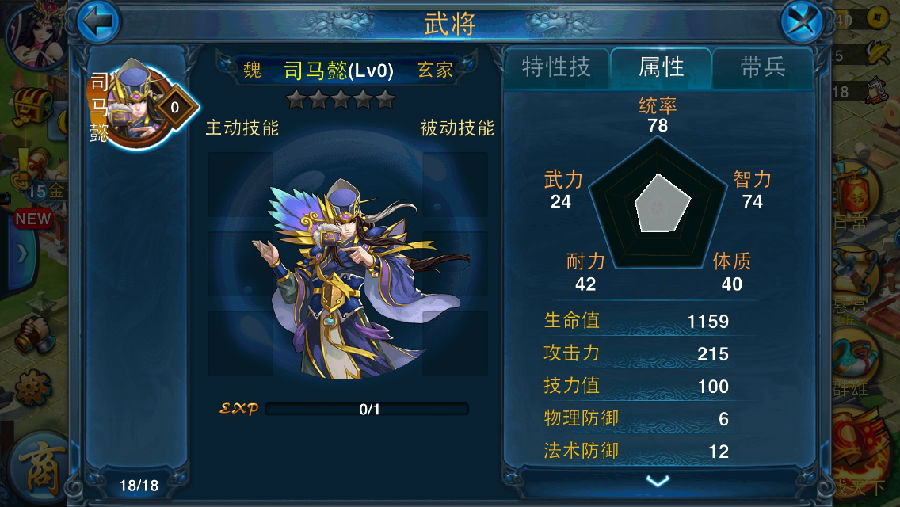Switch to the 带兵 tab

763,68
